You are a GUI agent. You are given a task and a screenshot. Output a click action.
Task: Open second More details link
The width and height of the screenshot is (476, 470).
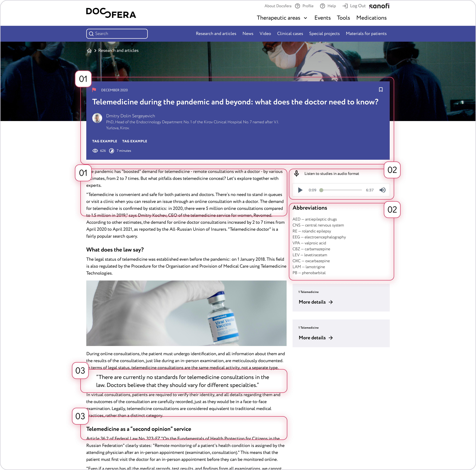312,338
